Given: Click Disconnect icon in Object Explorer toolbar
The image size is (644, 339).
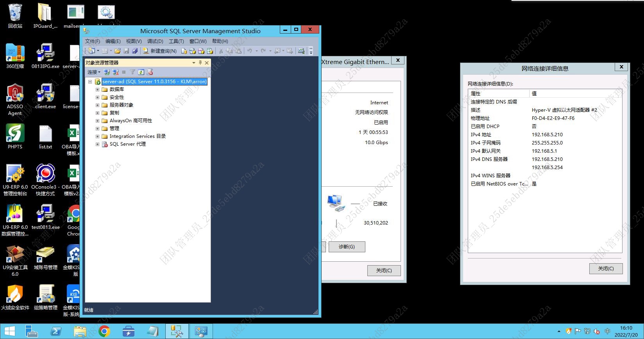Looking at the screenshot, I should 115,72.
